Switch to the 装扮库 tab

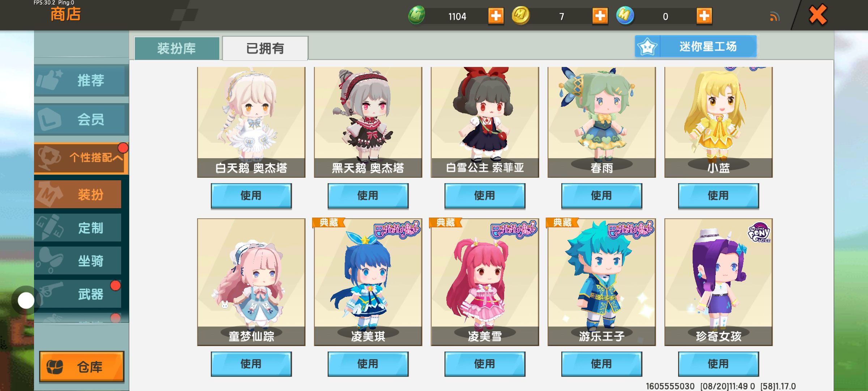177,49
